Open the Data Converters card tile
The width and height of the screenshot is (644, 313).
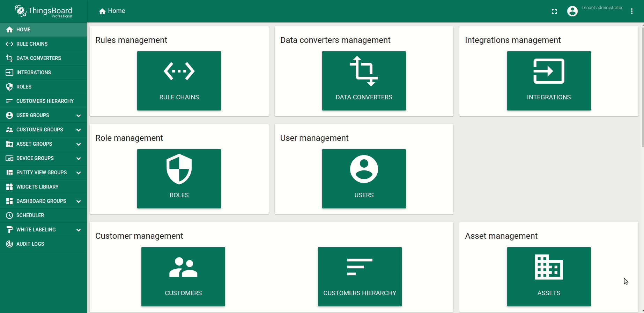tap(364, 81)
